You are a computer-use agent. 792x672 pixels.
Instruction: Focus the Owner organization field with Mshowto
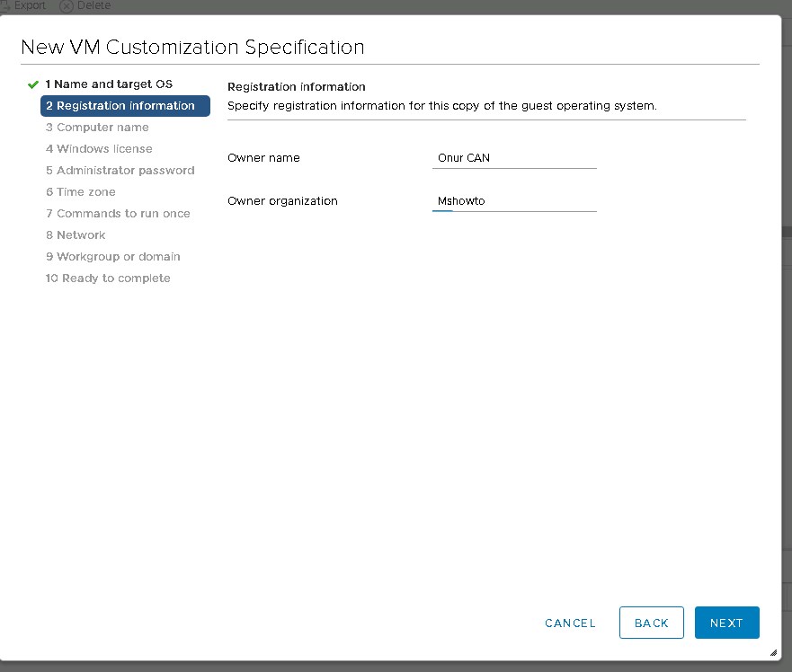pyautogui.click(x=514, y=201)
